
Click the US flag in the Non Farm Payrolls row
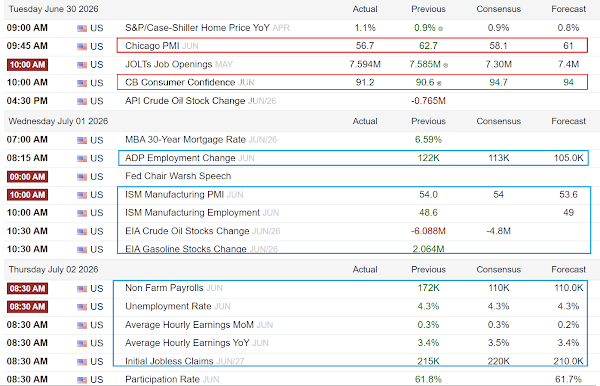(82, 289)
